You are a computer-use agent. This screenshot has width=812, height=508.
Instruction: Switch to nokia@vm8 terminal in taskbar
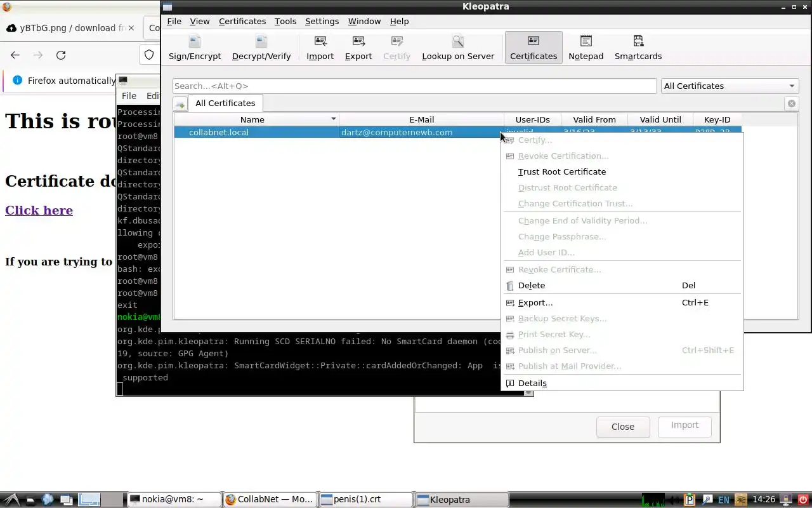(x=174, y=500)
